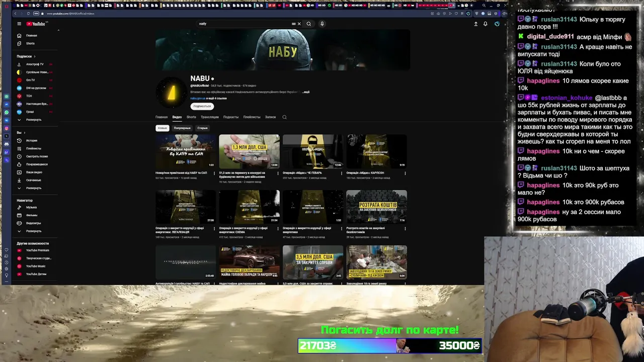Open nabu.gov.ua channel link
The image size is (644, 362).
198,99
